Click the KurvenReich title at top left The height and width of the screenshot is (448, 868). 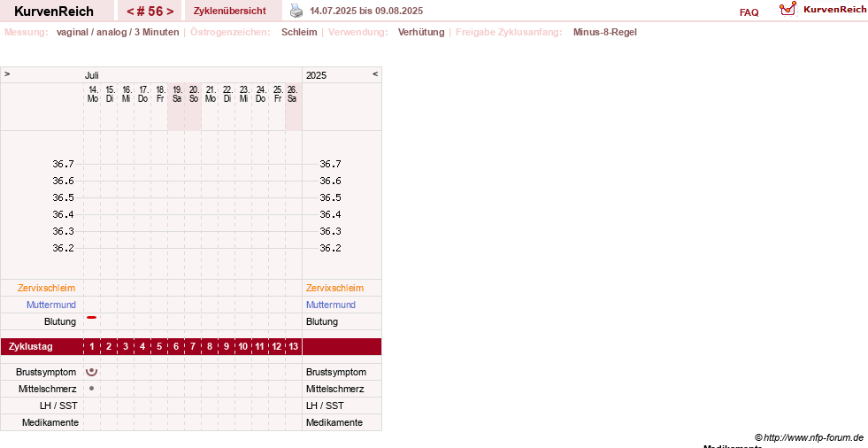54,12
